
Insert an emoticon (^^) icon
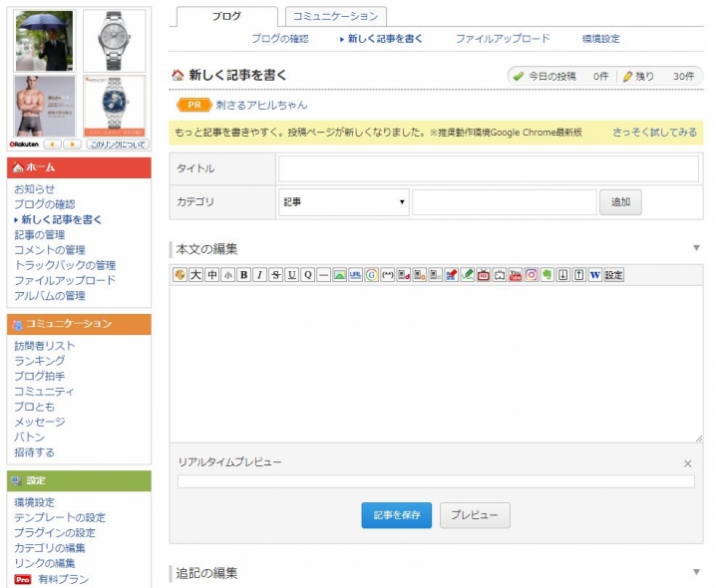pos(387,275)
